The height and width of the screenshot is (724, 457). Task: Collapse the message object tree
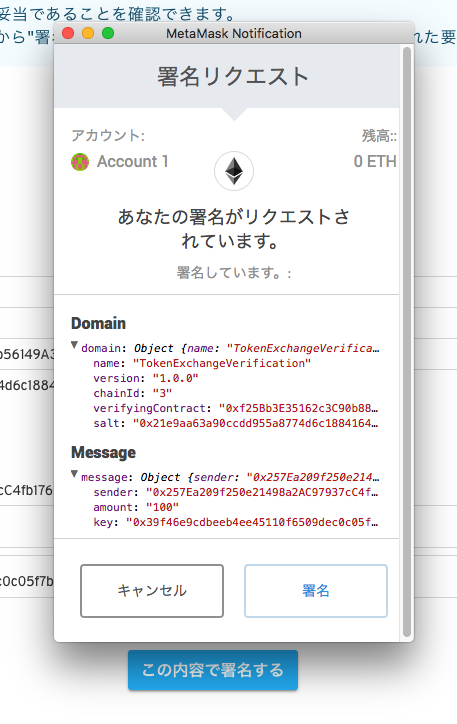click(74, 474)
